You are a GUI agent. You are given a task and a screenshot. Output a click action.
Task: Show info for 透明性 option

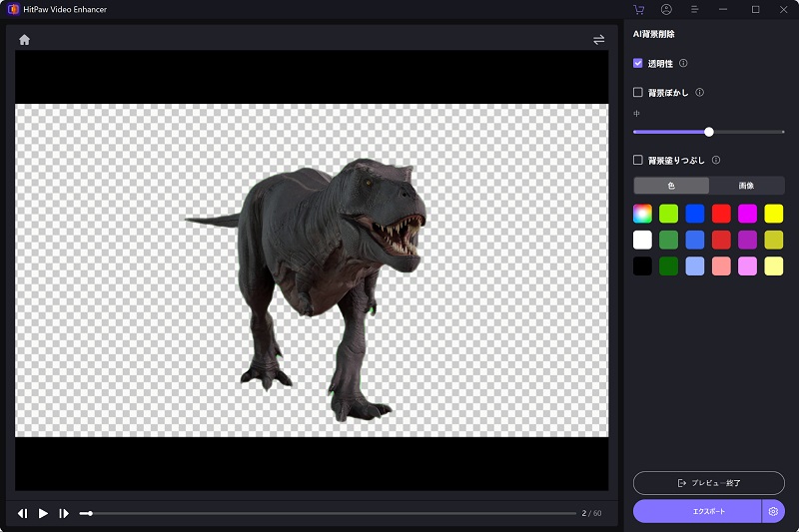[x=683, y=63]
